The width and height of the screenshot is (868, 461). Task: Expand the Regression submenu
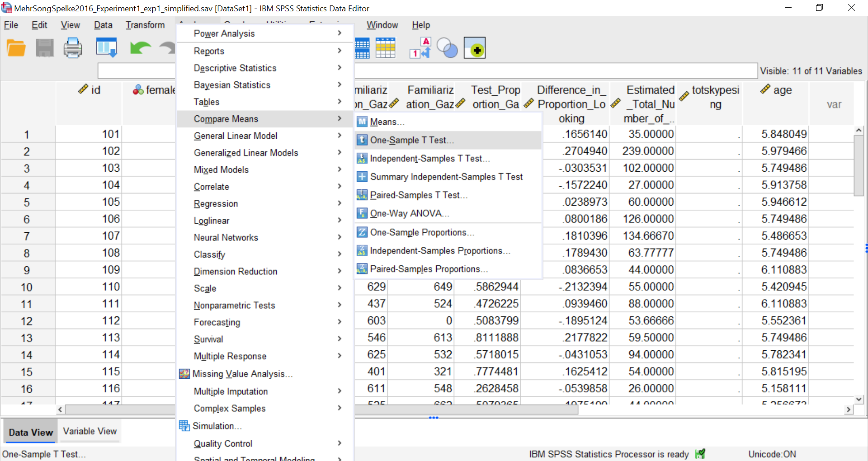pyautogui.click(x=264, y=203)
